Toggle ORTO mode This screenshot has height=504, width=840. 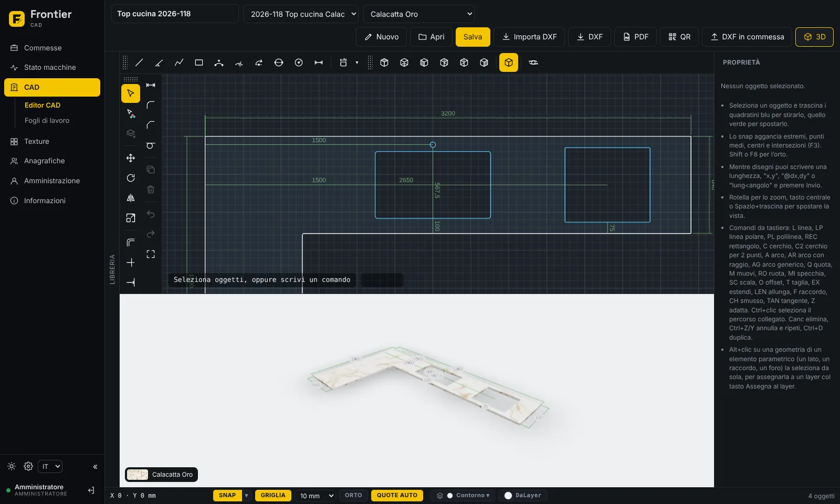pyautogui.click(x=353, y=495)
